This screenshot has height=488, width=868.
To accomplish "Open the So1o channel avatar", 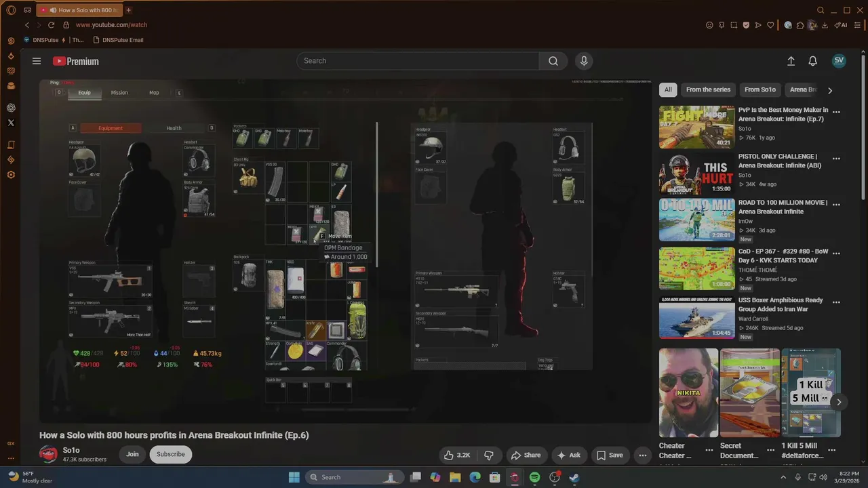I will (48, 454).
